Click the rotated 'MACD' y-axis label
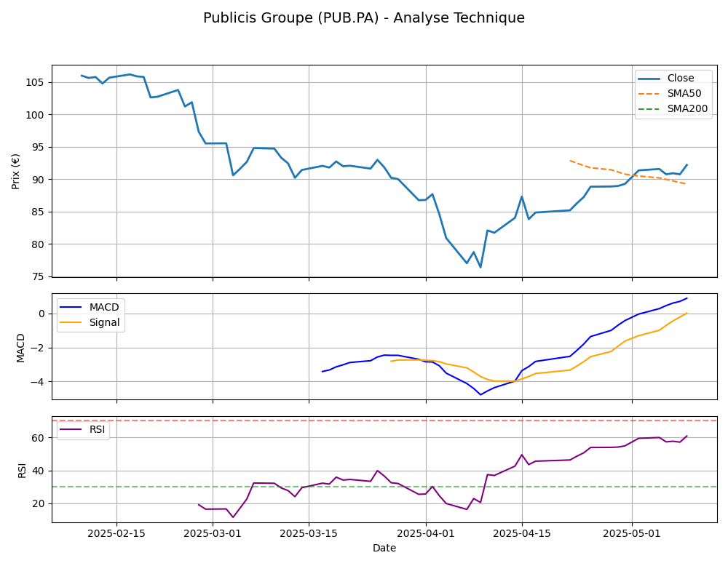 [20, 348]
